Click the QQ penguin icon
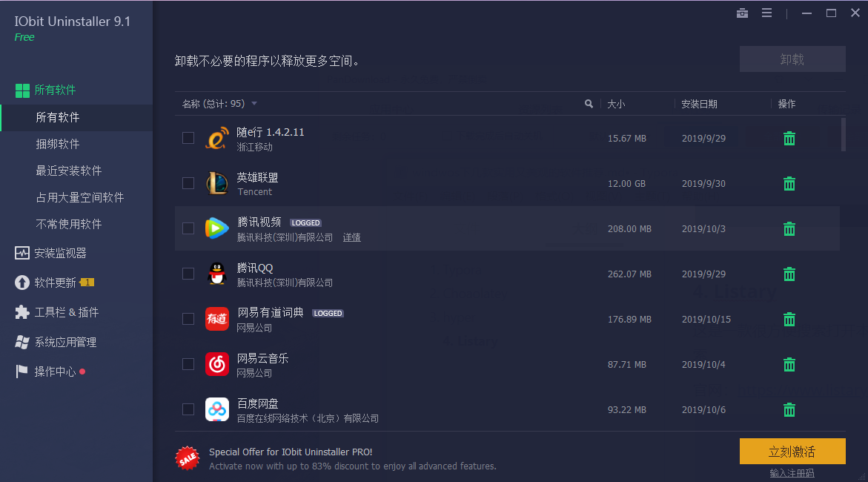 click(x=217, y=274)
